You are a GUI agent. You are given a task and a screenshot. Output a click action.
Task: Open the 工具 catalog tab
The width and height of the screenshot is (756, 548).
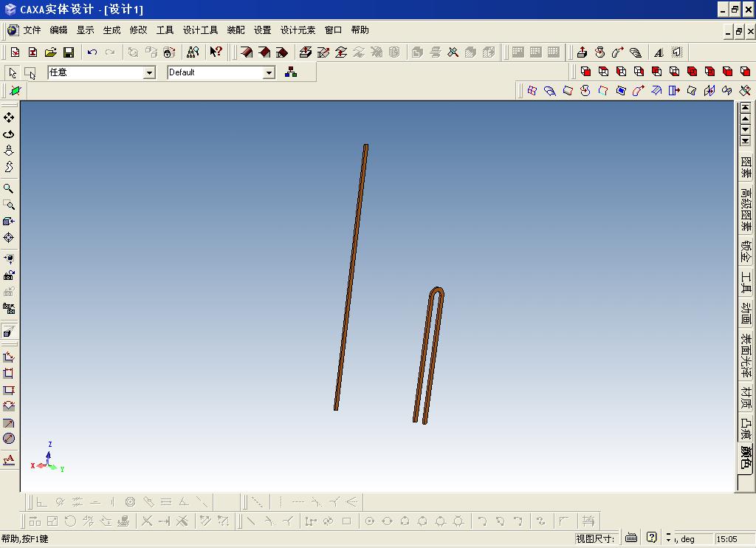click(746, 283)
